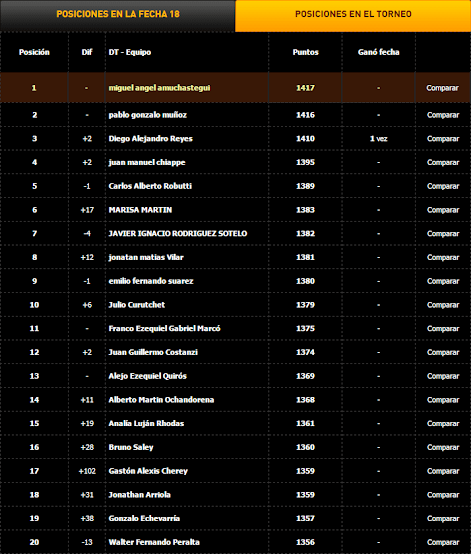471x554 pixels.
Task: Select the '1 vez' Ganó fecha cell
Action: (x=378, y=139)
